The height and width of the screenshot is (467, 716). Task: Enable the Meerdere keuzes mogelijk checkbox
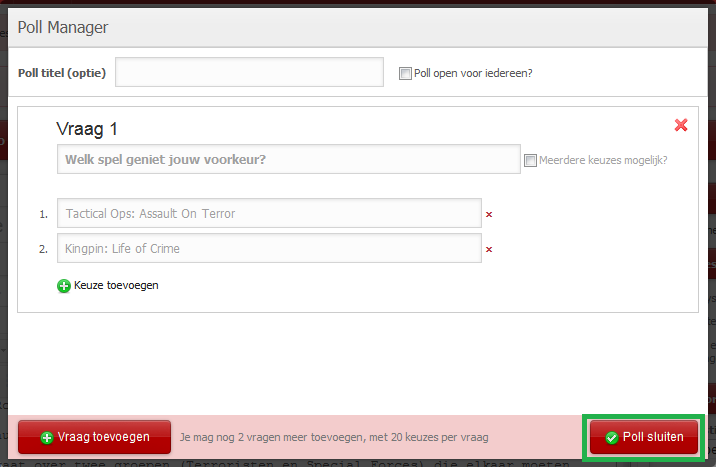pyautogui.click(x=531, y=160)
